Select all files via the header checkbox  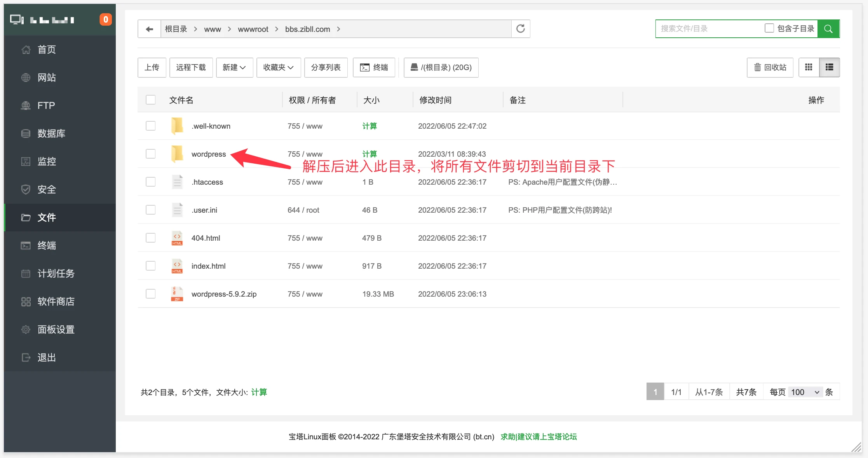point(150,100)
